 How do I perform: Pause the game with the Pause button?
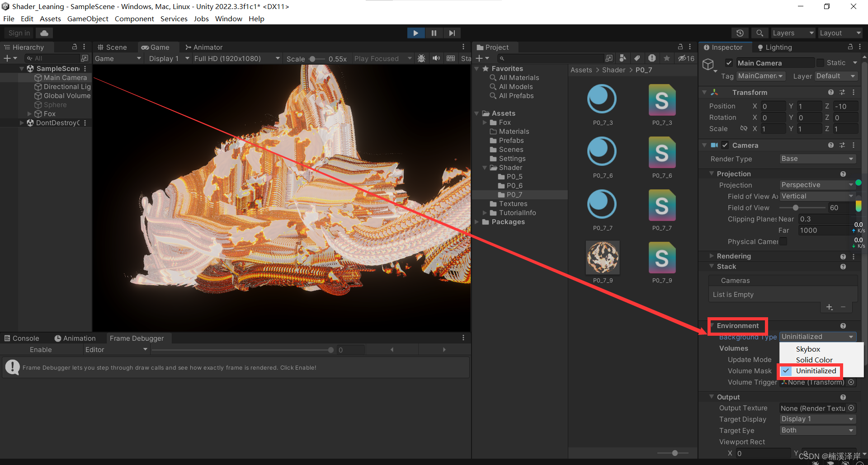coord(434,33)
